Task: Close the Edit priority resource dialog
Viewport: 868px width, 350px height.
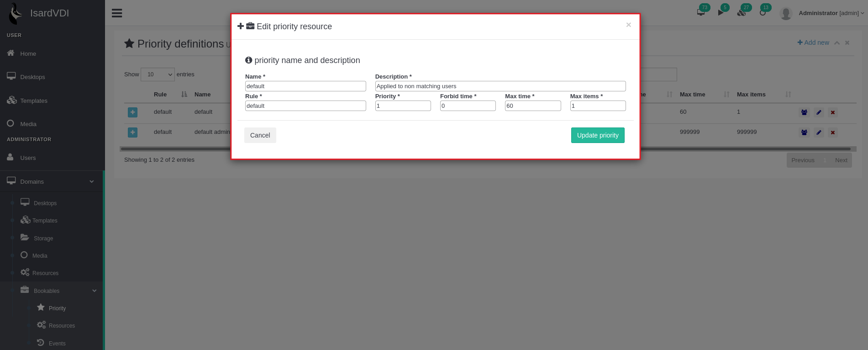Action: (628, 25)
